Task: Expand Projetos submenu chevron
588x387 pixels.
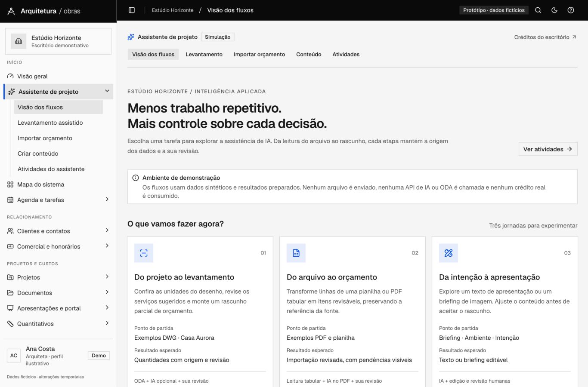Action: pyautogui.click(x=107, y=276)
